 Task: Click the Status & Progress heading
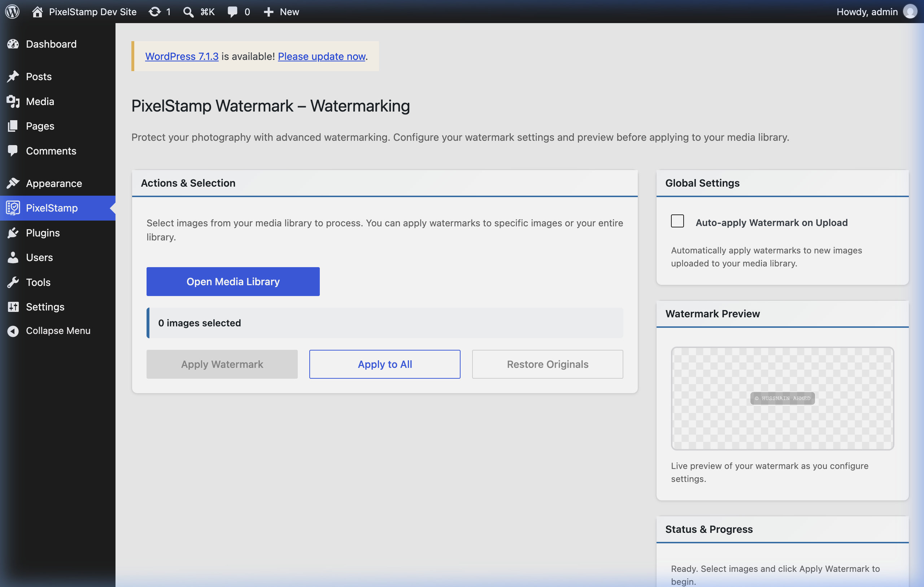pyautogui.click(x=709, y=529)
